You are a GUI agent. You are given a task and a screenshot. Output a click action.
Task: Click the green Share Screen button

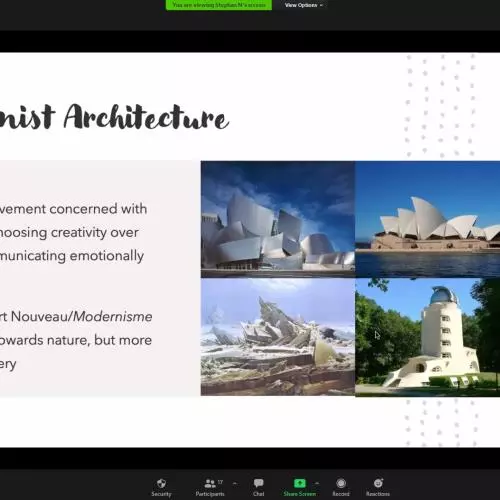coord(300,487)
